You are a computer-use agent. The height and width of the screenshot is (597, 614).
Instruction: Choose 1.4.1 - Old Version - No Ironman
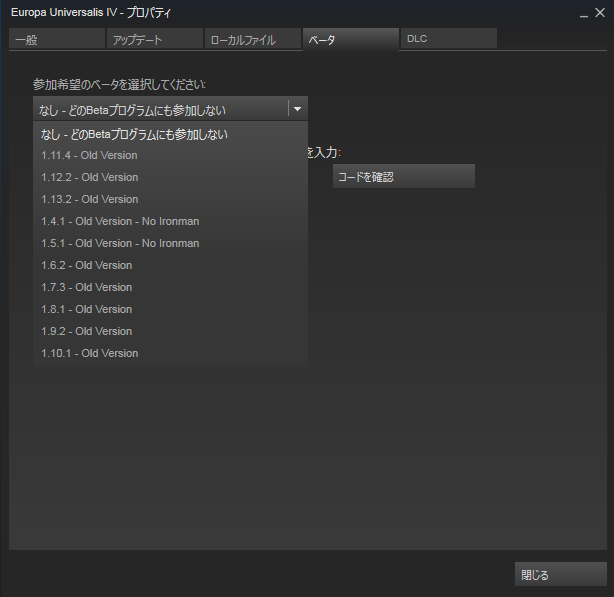click(x=170, y=221)
